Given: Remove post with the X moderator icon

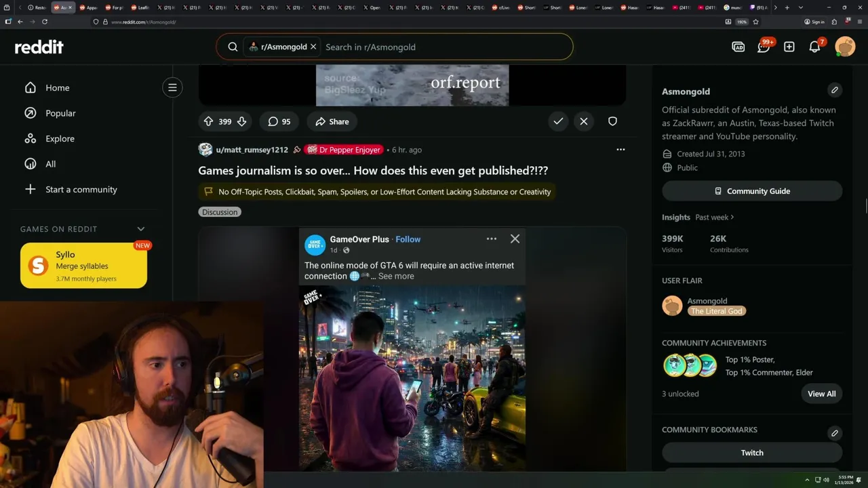Looking at the screenshot, I should [584, 121].
